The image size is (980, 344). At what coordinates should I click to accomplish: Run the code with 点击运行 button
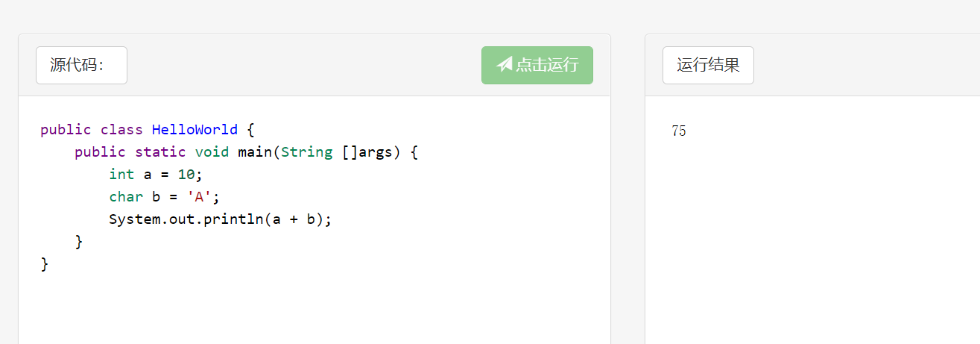(x=537, y=65)
